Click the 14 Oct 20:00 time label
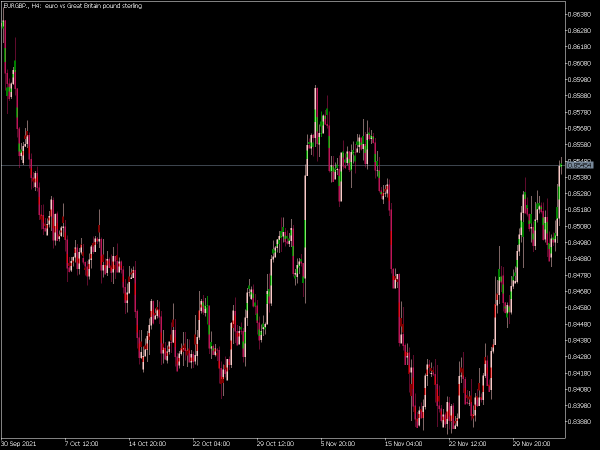The width and height of the screenshot is (600, 450). [x=147, y=444]
